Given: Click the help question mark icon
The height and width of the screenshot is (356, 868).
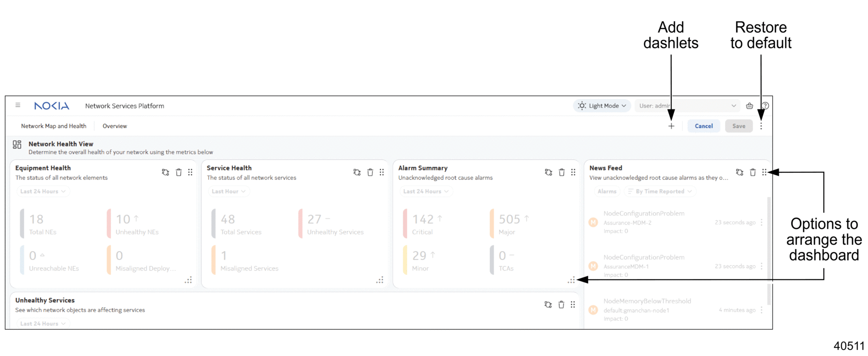Looking at the screenshot, I should click(x=765, y=106).
